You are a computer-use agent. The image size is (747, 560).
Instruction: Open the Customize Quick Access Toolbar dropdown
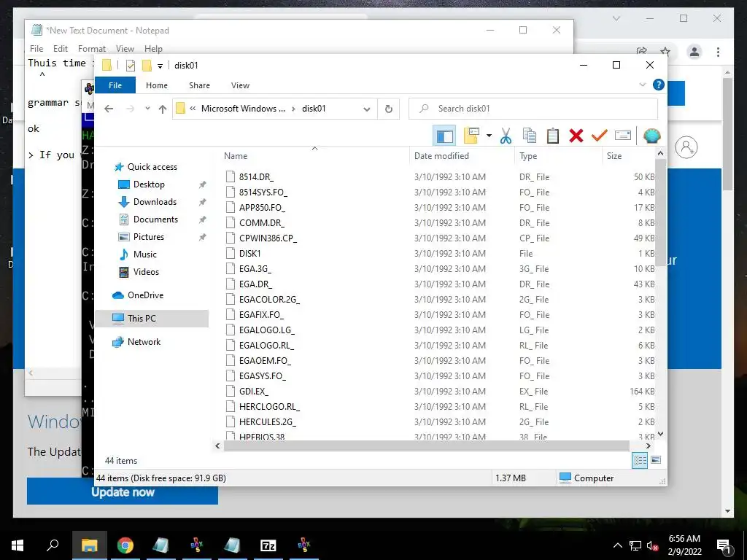(160, 66)
